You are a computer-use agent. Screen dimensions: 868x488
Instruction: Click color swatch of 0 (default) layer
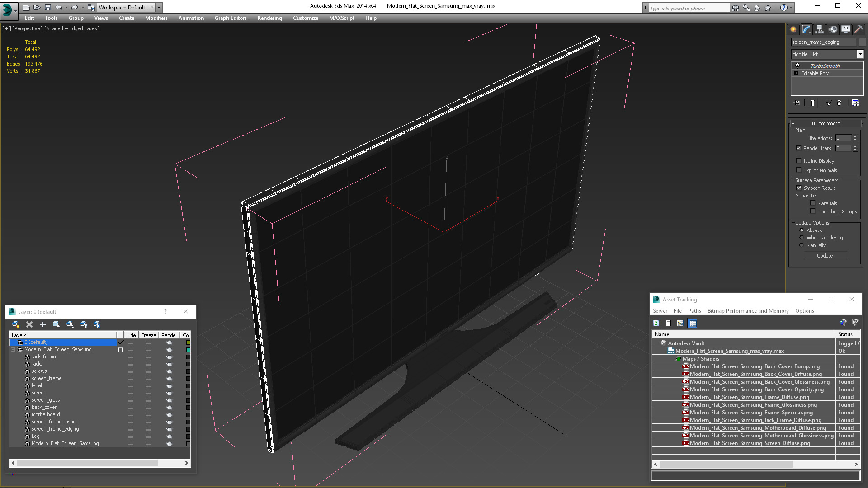(x=188, y=343)
